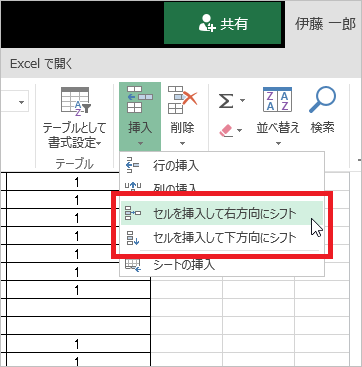Click the 挿入 (Insert) cells icon
Viewport: 362px width, 367px height.
coord(140,99)
